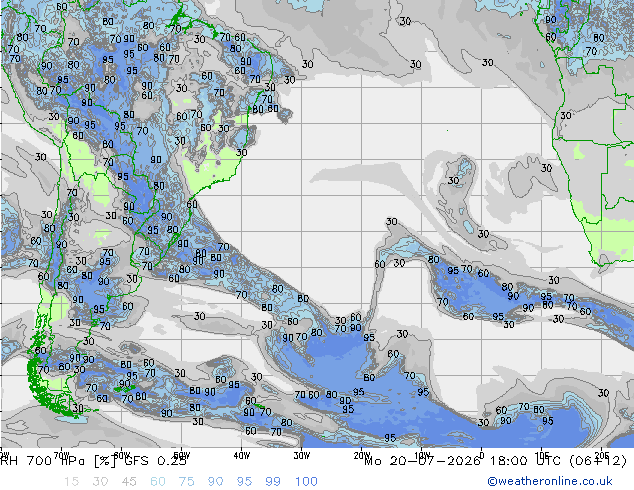Screen dimensions: 634x490
Task: Click the legend value 100 below the map
Action: click(x=306, y=482)
